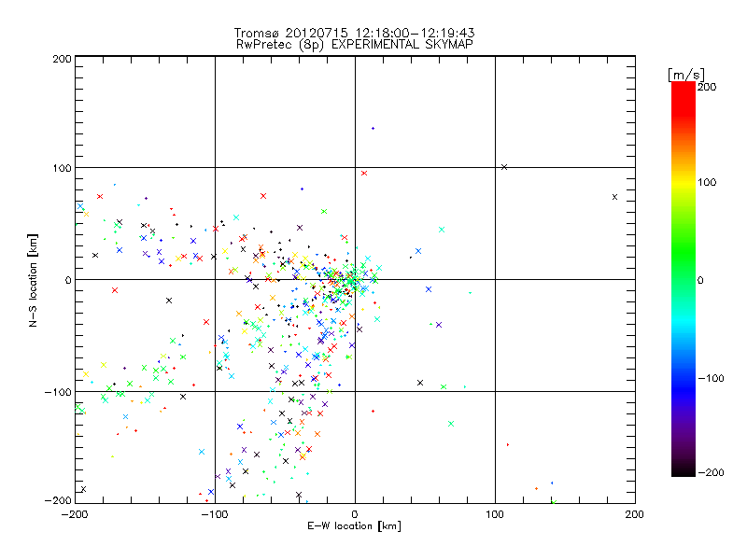
Task: Click the yellow band of the colorbar
Action: 684,182
